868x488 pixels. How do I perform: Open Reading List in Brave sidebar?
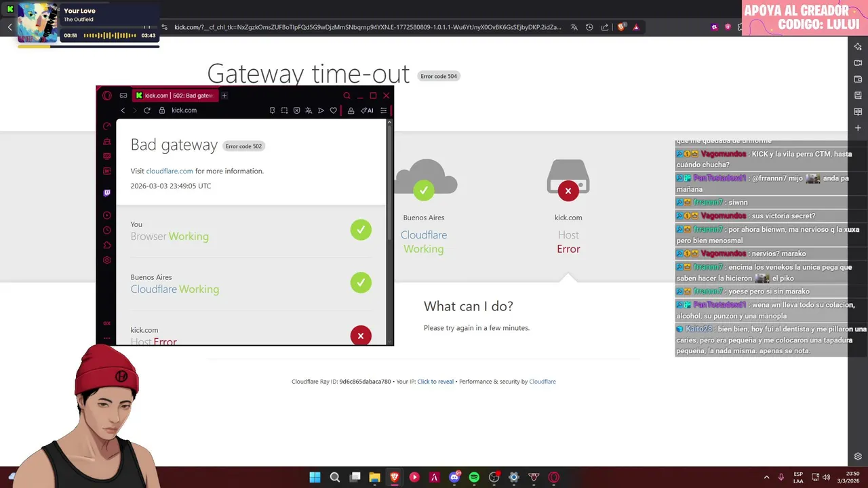tap(858, 112)
